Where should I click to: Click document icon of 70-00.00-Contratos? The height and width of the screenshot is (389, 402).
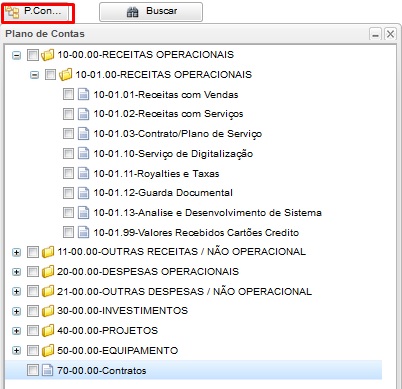click(48, 370)
